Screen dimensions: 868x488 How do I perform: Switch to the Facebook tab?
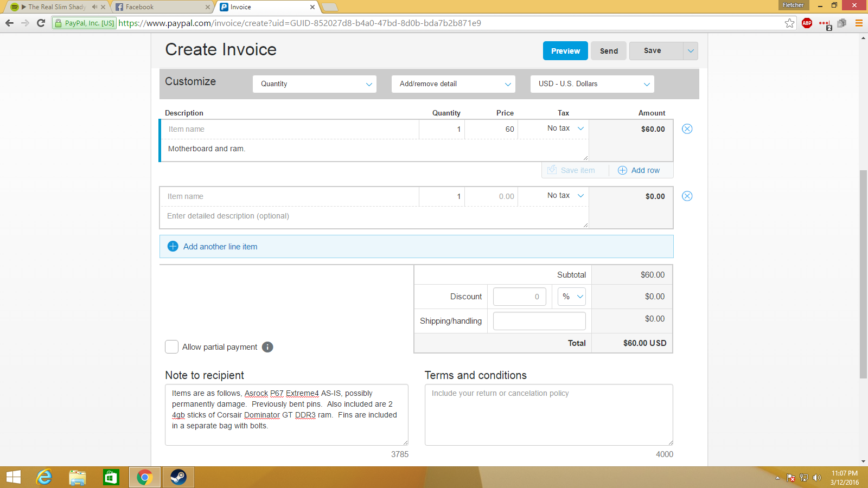click(x=162, y=7)
